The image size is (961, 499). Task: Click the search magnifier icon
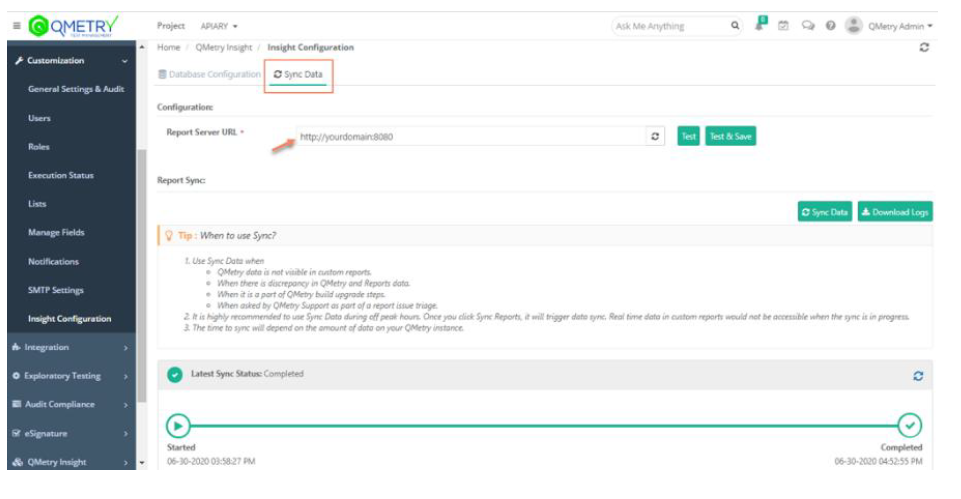coord(735,25)
